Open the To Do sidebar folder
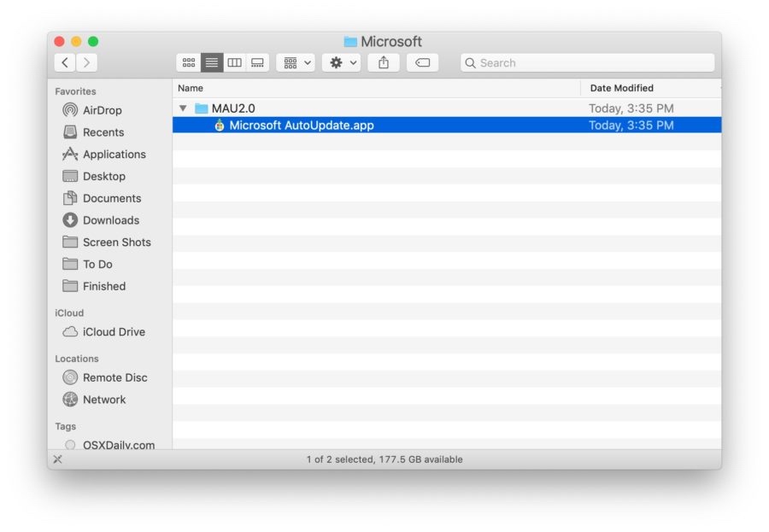 pyautogui.click(x=88, y=265)
